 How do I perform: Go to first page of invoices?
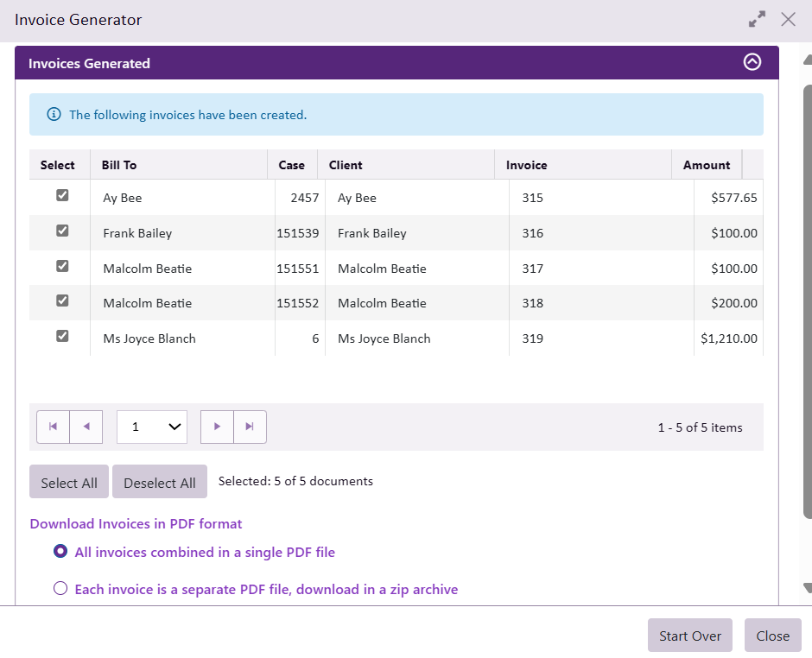pos(54,427)
